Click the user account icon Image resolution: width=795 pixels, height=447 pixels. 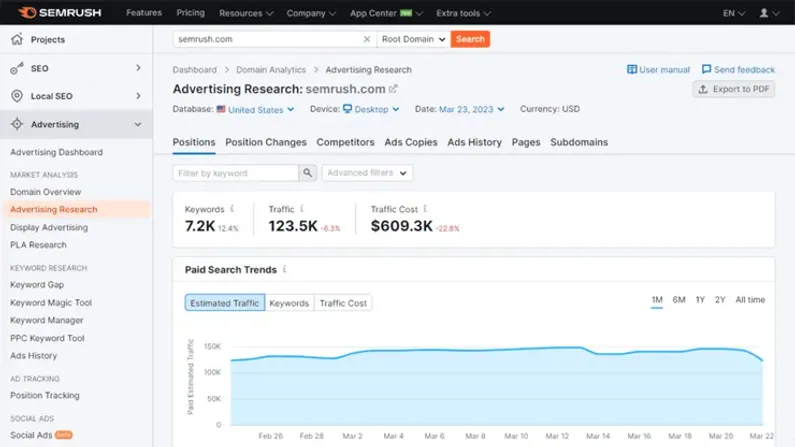[764, 13]
